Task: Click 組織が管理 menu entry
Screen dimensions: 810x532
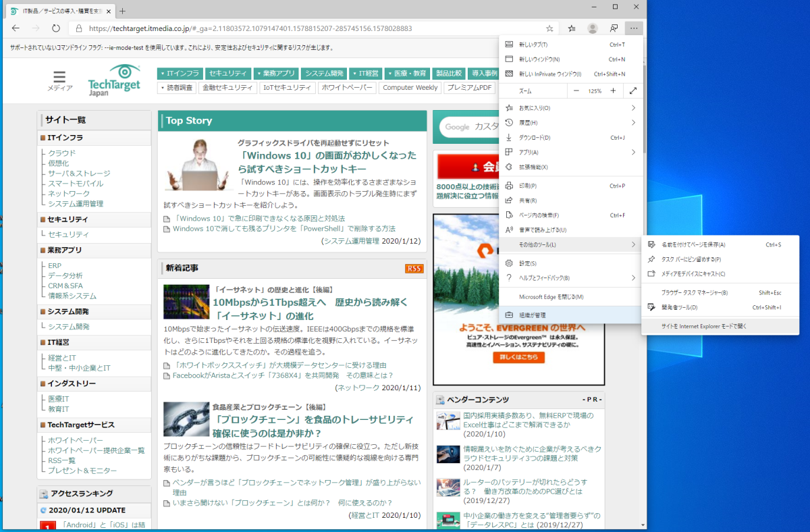Action: 571,315
